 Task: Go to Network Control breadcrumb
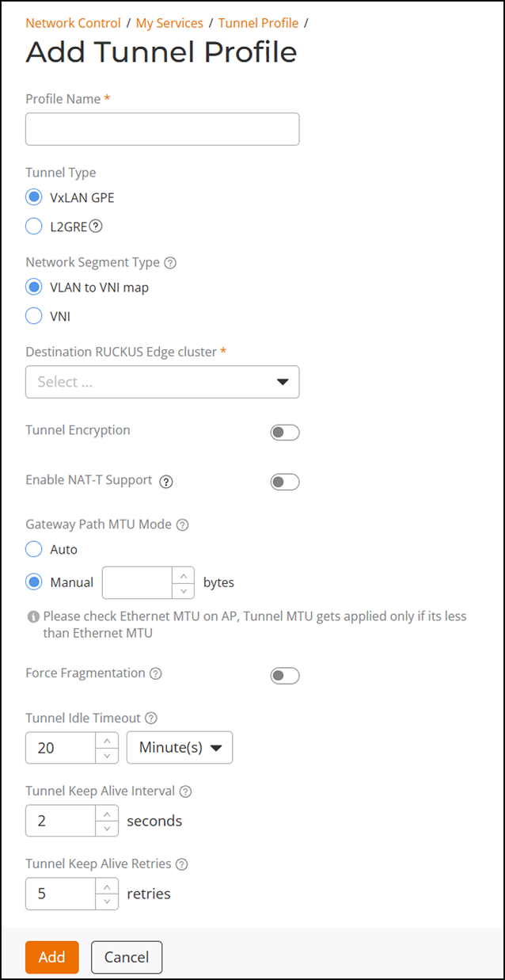pyautogui.click(x=73, y=23)
